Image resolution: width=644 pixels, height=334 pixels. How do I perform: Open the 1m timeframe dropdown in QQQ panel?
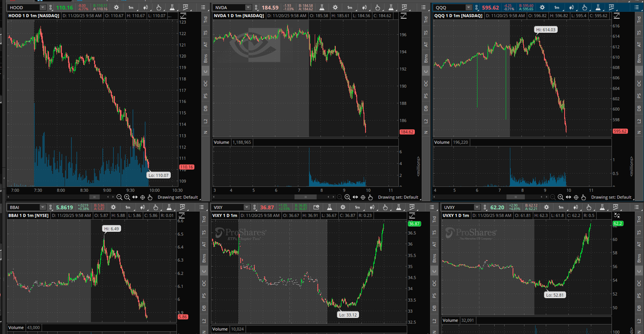point(557,8)
